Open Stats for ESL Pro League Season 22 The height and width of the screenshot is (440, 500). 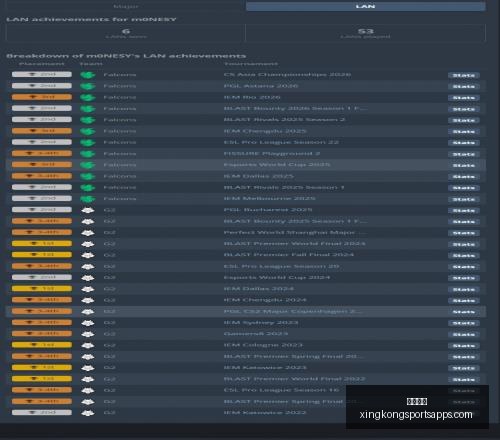tap(464, 143)
